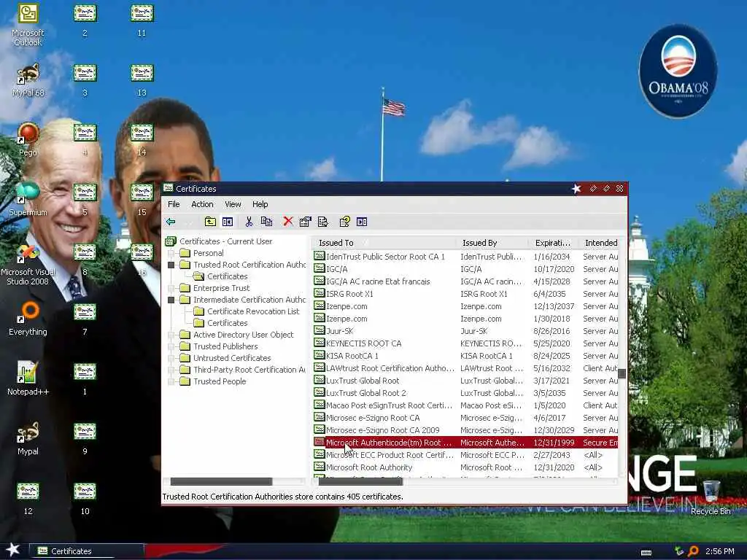747x560 pixels.
Task: Expand the Enterprise Trust node
Action: click(x=171, y=288)
